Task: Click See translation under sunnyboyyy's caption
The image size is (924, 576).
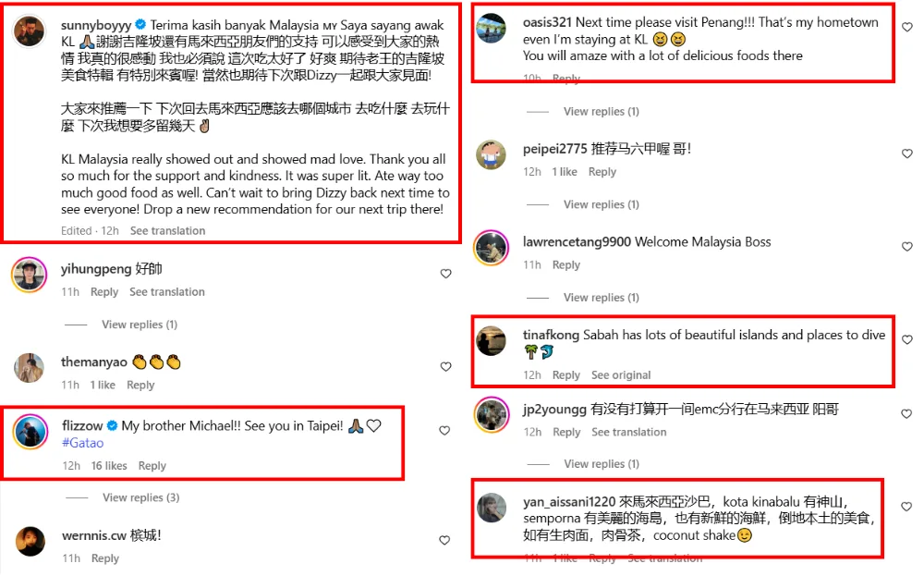Action: tap(168, 230)
